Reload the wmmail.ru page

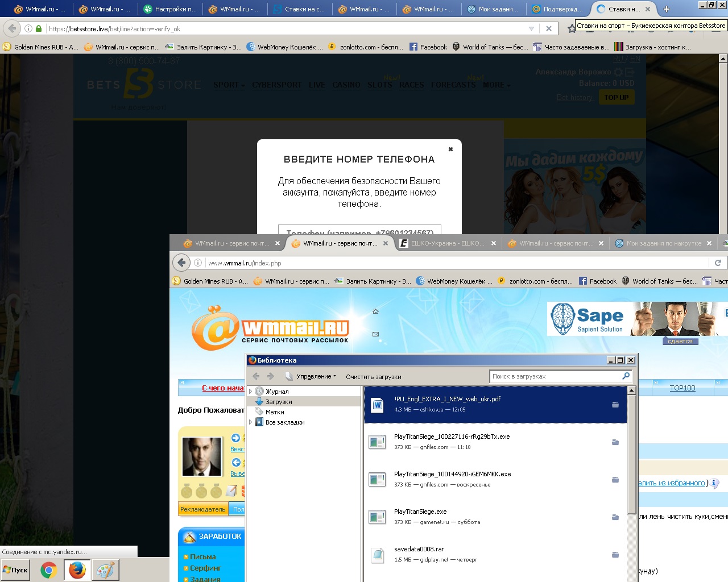(718, 263)
